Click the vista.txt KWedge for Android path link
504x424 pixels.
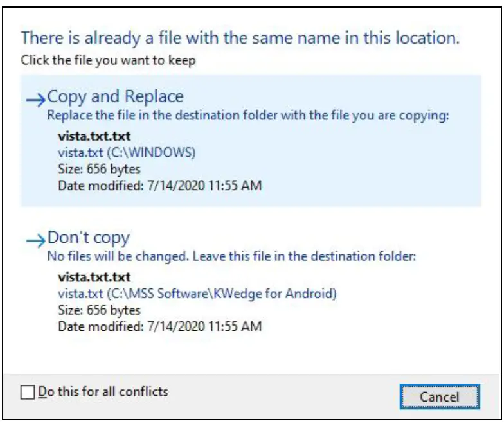pos(197,294)
